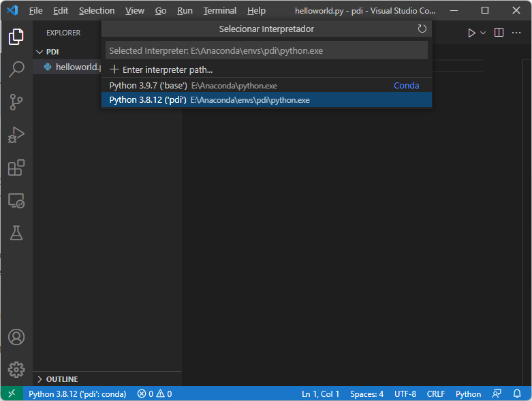Open the Edit menu
The width and height of the screenshot is (532, 401).
61,11
